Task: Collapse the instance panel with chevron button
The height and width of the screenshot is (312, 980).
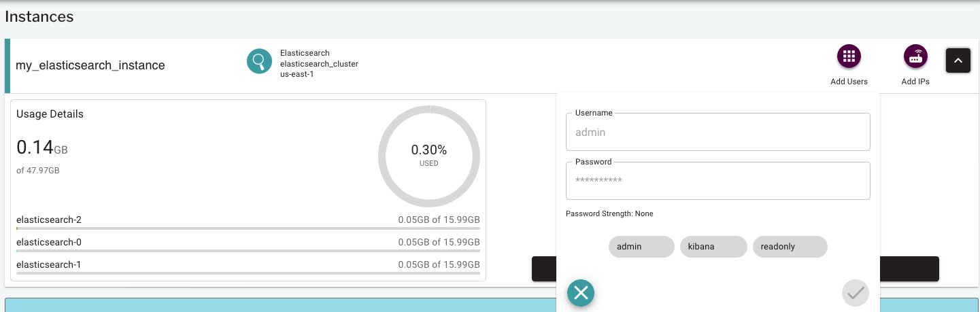Action: coord(958,61)
